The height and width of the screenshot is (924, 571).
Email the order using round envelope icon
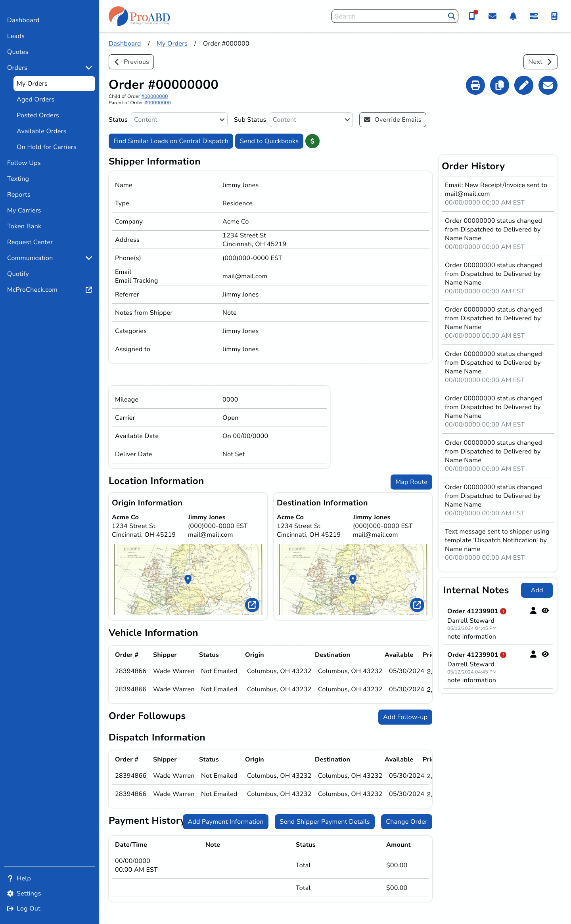tap(548, 85)
